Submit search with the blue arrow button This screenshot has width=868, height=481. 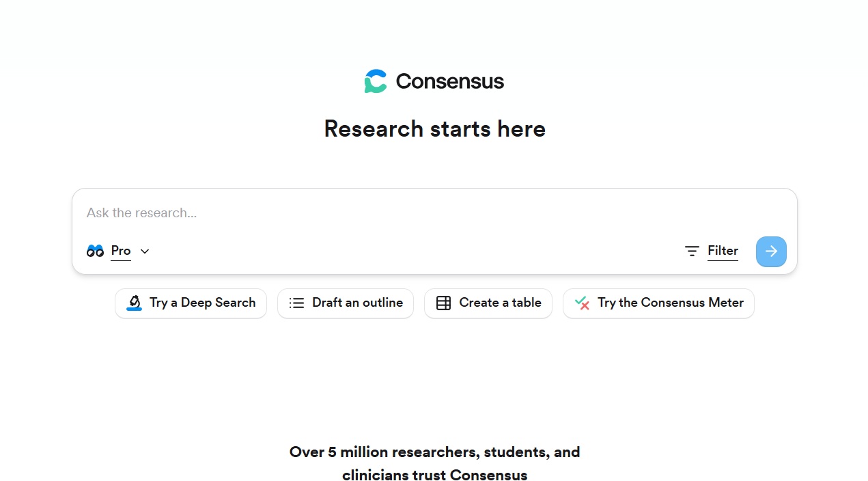[771, 251]
